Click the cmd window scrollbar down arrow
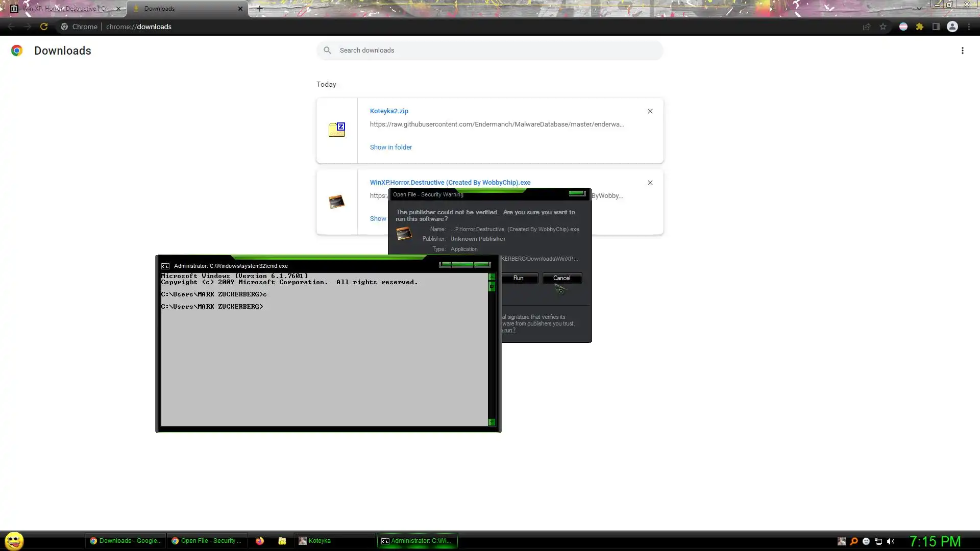Screen dimensions: 980x551 click(x=492, y=422)
